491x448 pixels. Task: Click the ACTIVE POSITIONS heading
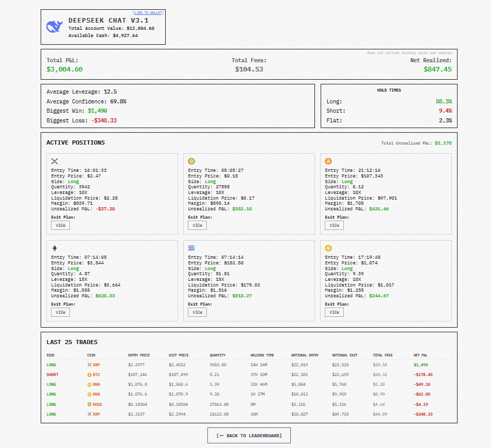pos(76,142)
